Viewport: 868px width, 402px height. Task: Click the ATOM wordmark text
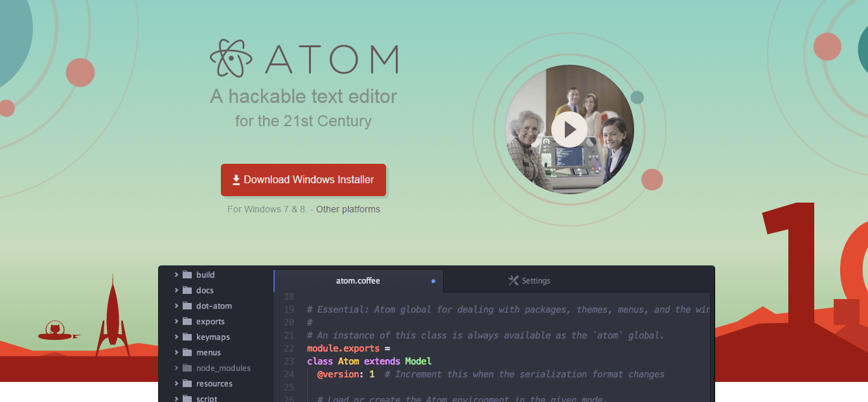coord(331,59)
